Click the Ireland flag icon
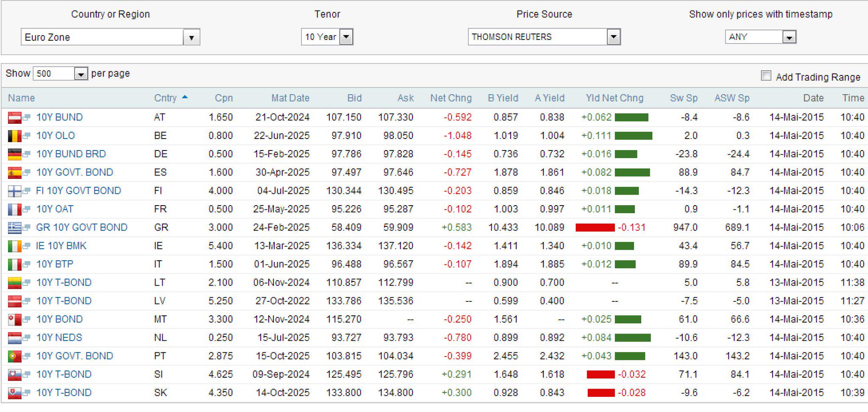 point(14,246)
